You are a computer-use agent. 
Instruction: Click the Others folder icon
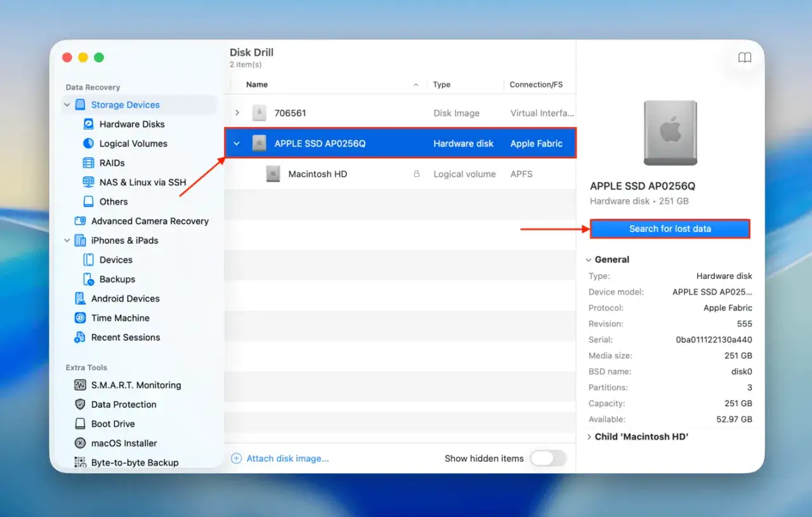[88, 202]
